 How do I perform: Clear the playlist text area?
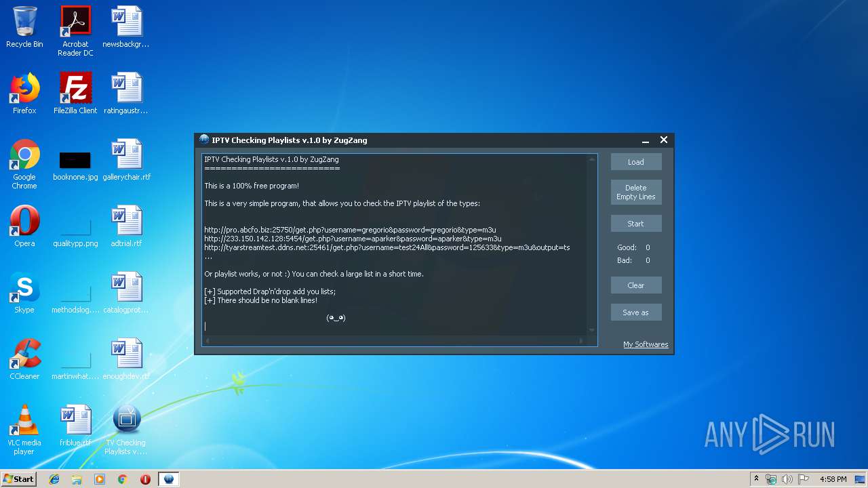click(636, 285)
